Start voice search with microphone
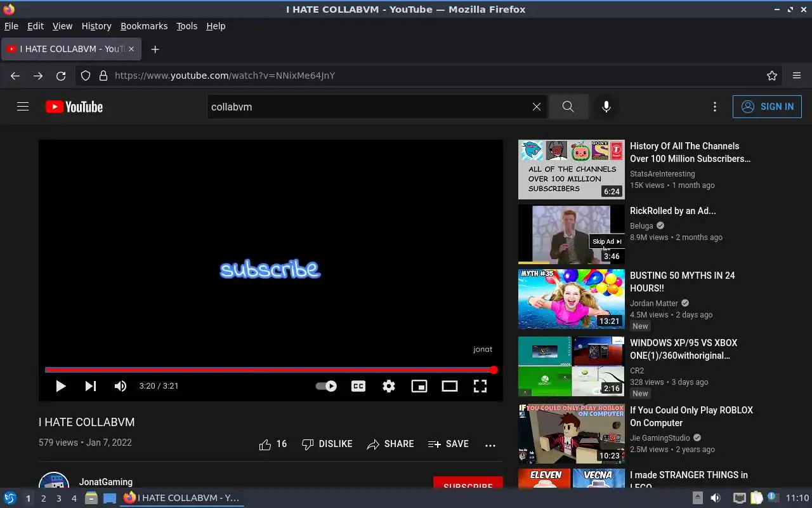The width and height of the screenshot is (812, 508). pos(606,107)
